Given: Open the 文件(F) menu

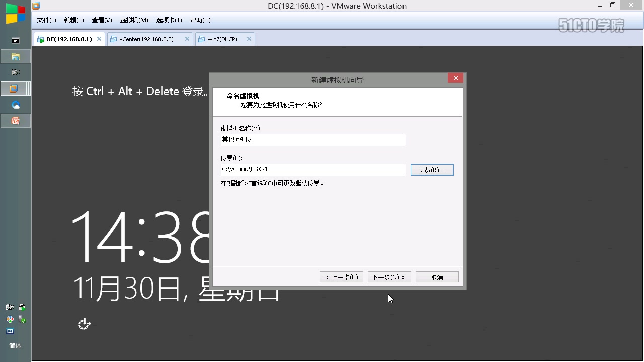Looking at the screenshot, I should 46,20.
